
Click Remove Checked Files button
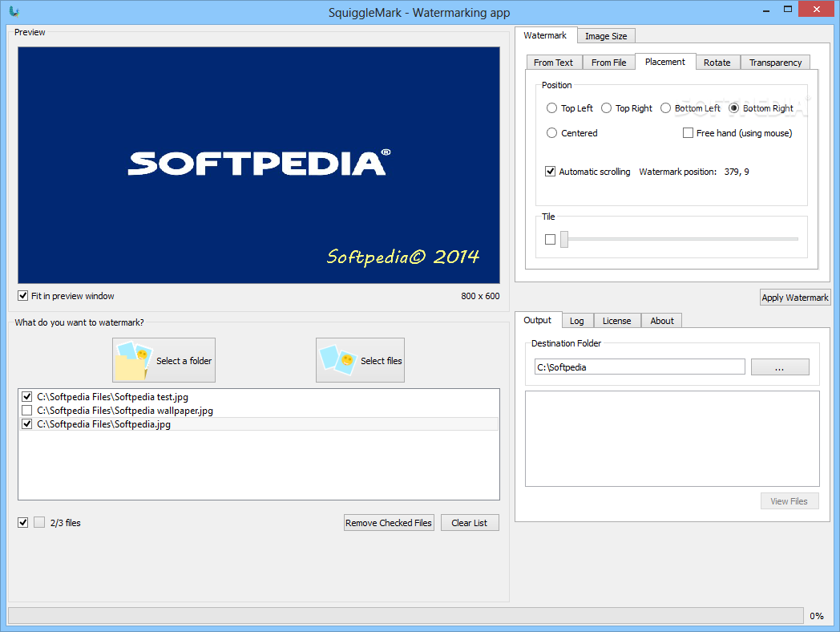coord(389,523)
